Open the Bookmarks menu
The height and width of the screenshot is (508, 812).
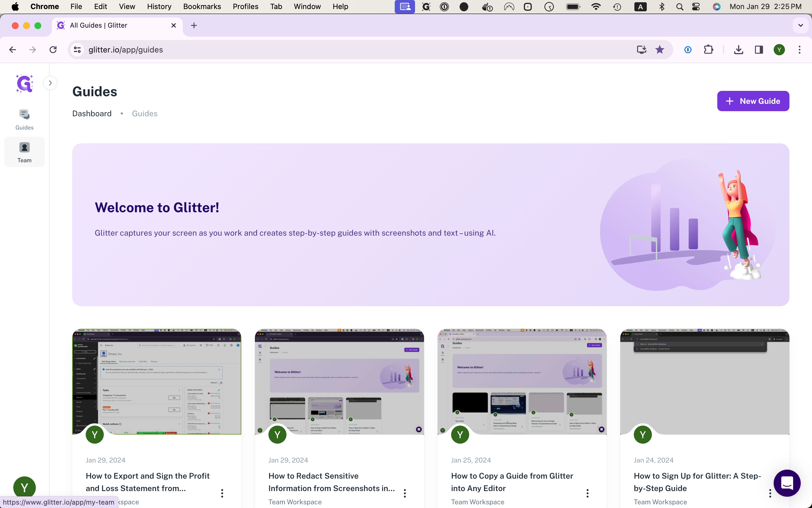202,7
